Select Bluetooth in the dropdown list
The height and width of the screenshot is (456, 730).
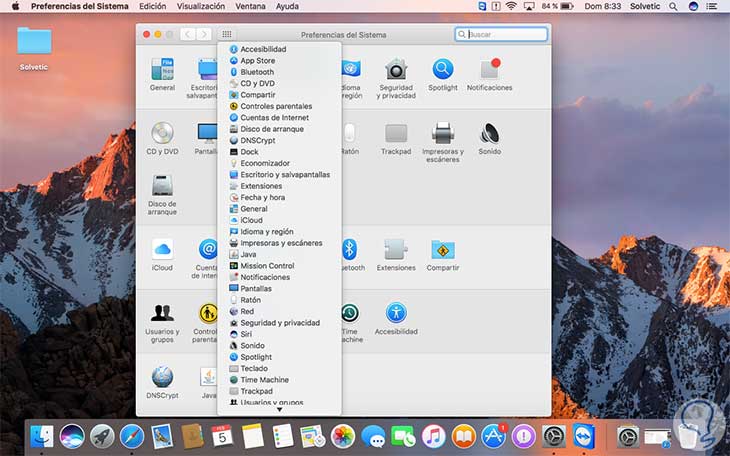click(279, 72)
